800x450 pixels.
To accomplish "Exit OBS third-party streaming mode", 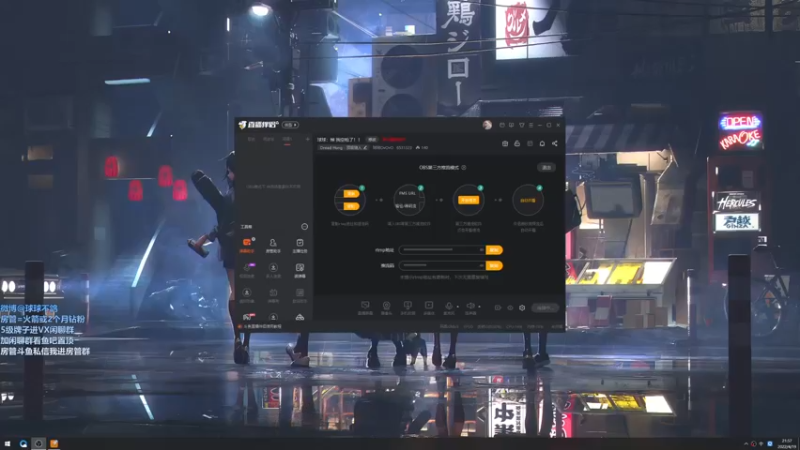I will tap(546, 167).
